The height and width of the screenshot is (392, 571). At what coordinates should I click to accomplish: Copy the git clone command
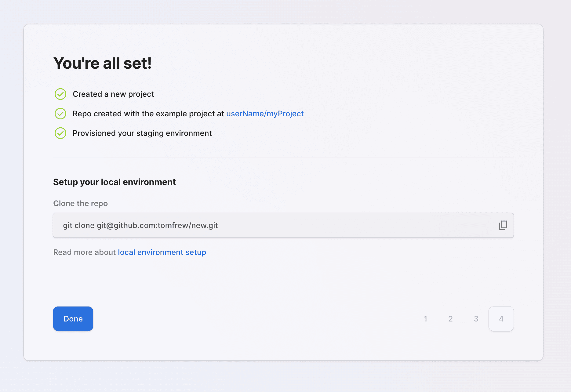(x=503, y=225)
